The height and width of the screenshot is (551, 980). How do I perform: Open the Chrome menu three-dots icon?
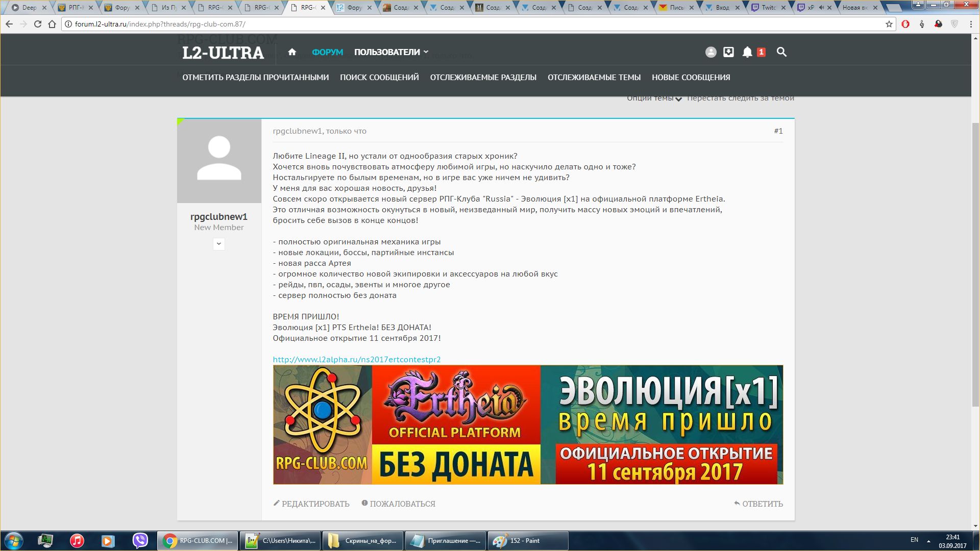click(971, 24)
